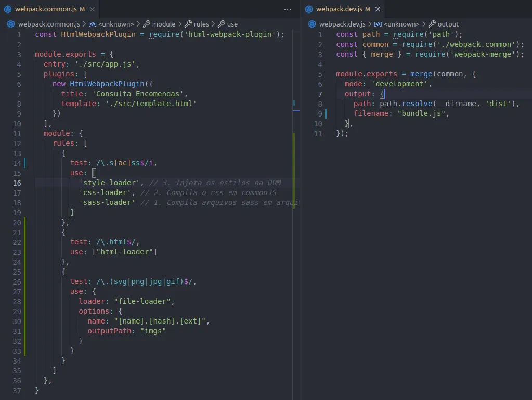Image resolution: width=532 pixels, height=400 pixels.
Task: Open the more actions ellipsis in the left editor
Action: tap(288, 9)
